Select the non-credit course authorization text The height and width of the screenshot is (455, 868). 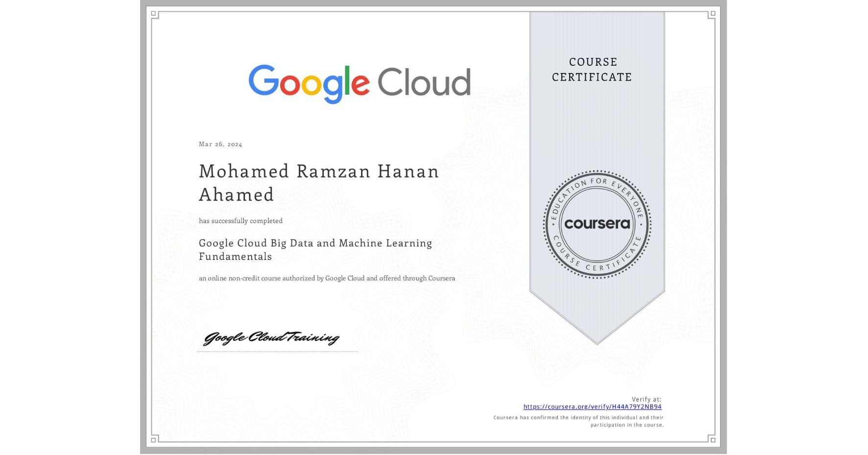(x=327, y=278)
